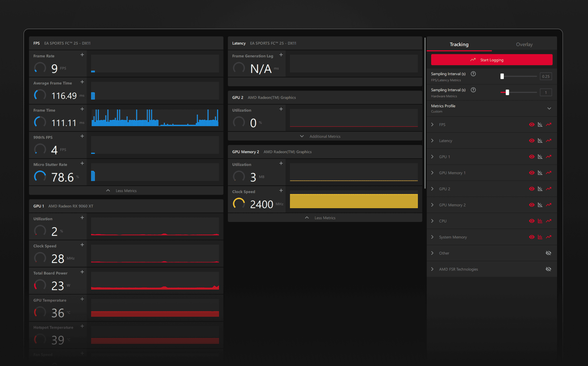Hide System Memory metrics with the eye toggle
The height and width of the screenshot is (366, 588).
click(532, 237)
